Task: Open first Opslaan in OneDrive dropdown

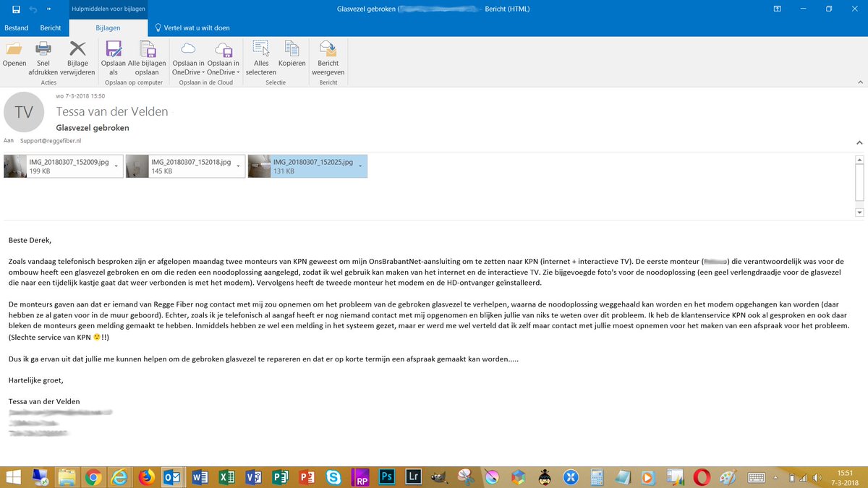Action: pos(188,59)
